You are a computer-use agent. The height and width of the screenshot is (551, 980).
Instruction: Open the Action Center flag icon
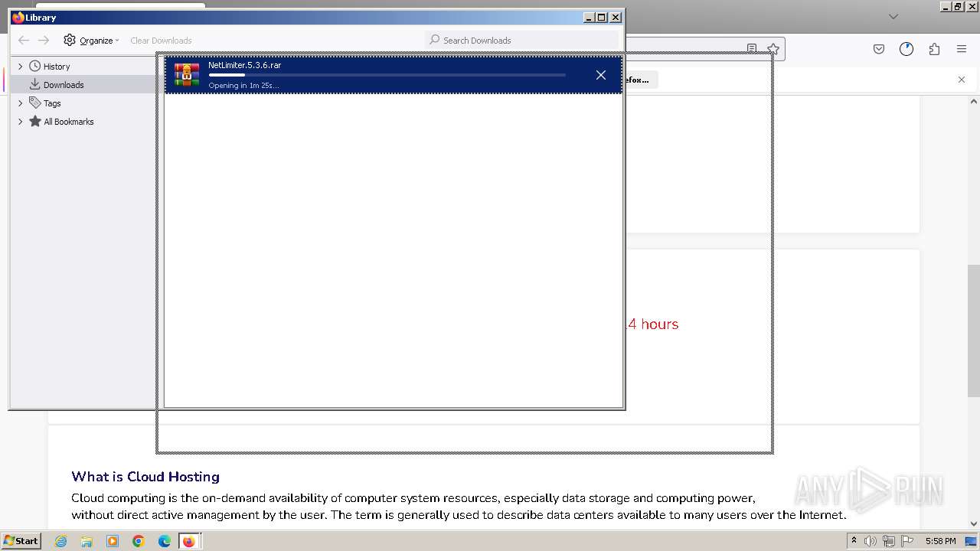point(908,541)
